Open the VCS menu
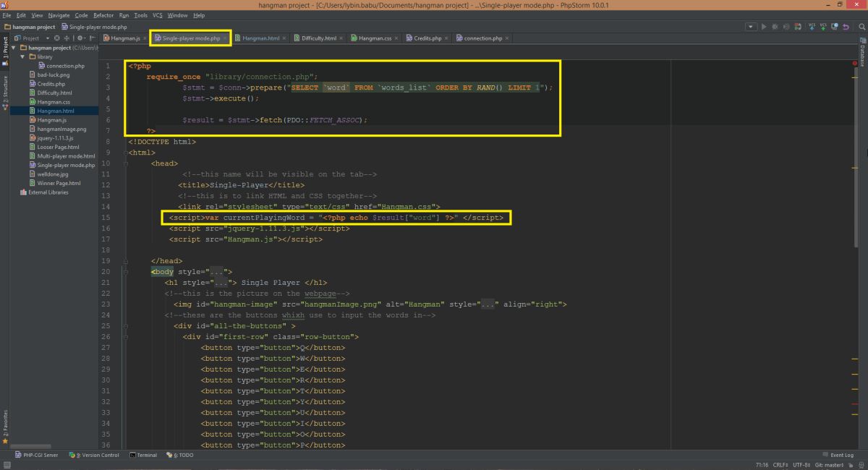 point(157,15)
